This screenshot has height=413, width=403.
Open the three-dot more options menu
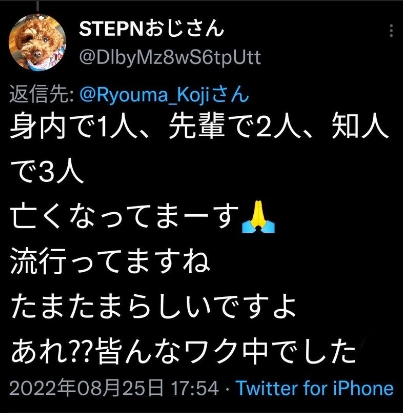(391, 31)
